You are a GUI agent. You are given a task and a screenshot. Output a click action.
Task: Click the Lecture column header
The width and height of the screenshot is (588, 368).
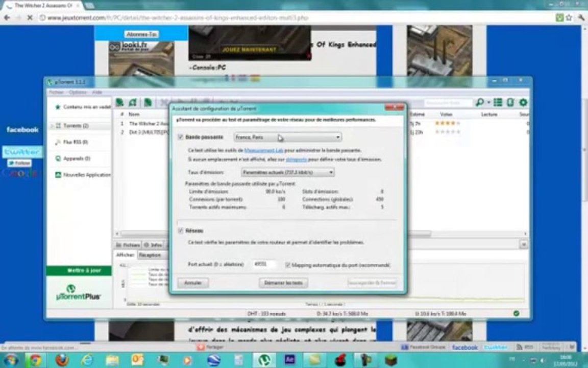click(x=489, y=114)
